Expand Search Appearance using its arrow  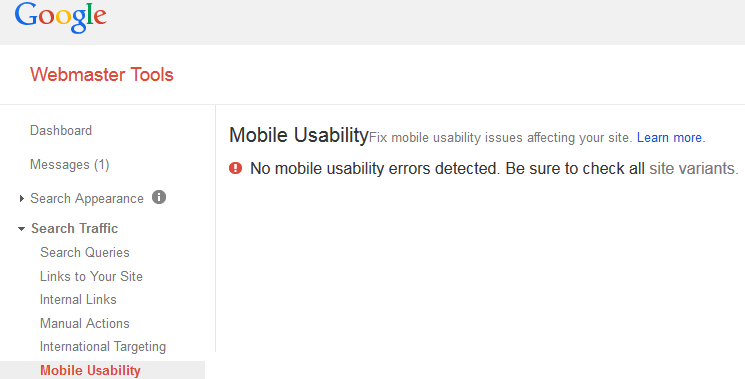click(x=21, y=199)
